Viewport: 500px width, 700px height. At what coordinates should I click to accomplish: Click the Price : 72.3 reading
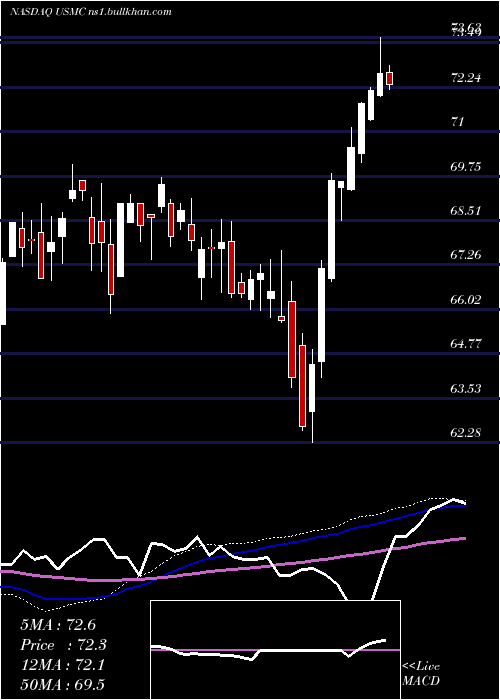point(63,645)
